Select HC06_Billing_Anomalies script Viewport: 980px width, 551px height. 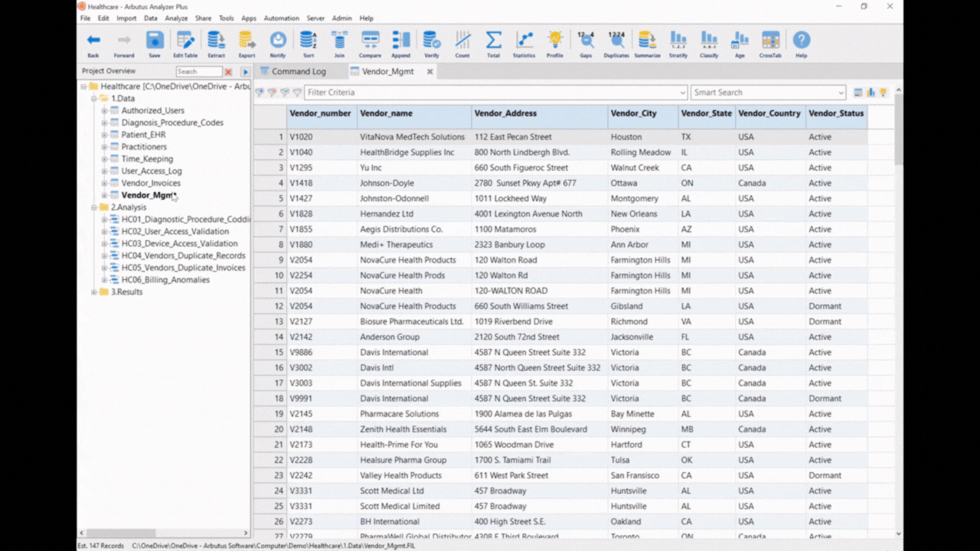click(x=165, y=280)
